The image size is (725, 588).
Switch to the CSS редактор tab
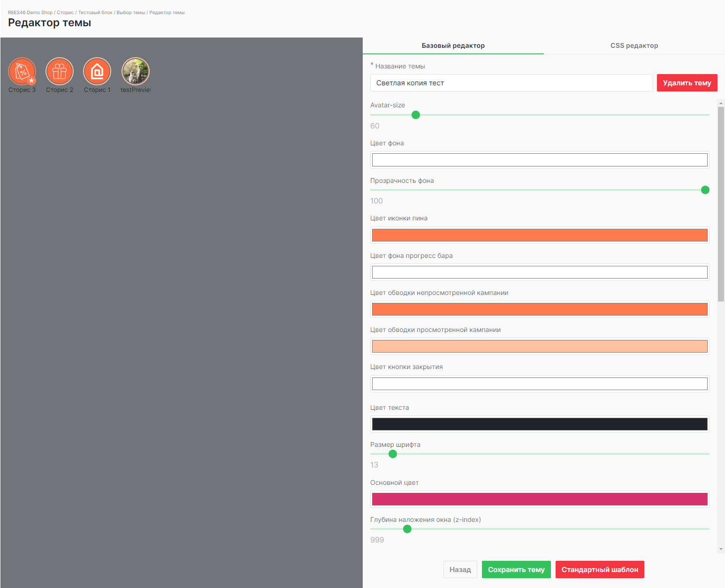point(634,45)
